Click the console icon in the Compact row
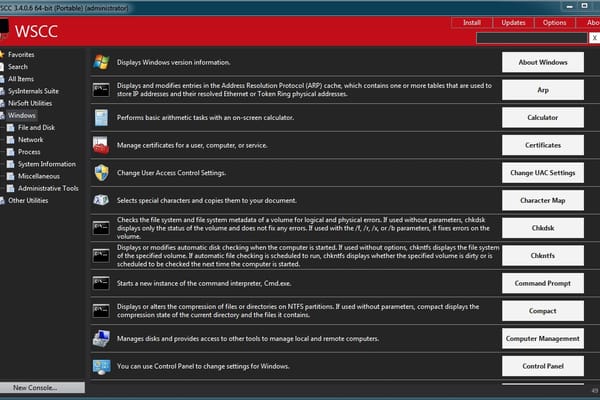The image size is (600, 400). point(101,311)
